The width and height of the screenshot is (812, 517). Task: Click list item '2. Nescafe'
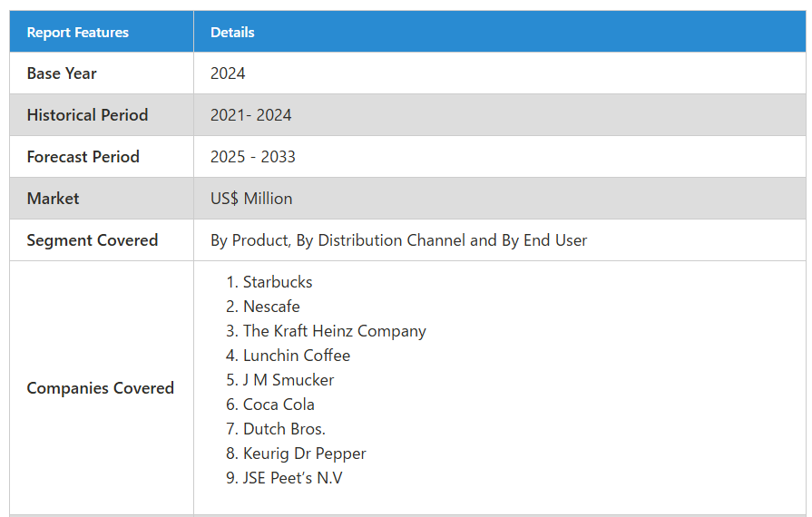263,307
